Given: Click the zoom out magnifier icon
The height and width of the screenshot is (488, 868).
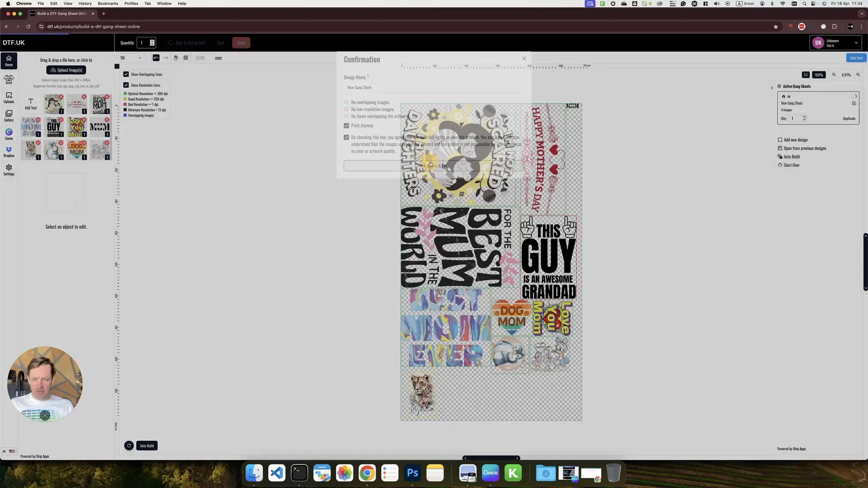Looking at the screenshot, I should pyautogui.click(x=834, y=75).
